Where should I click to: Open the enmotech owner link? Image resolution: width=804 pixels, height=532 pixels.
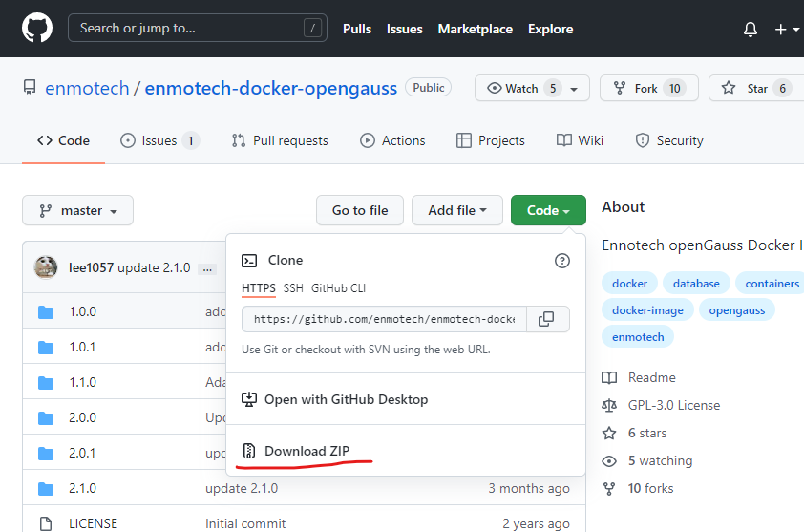pyautogui.click(x=87, y=88)
